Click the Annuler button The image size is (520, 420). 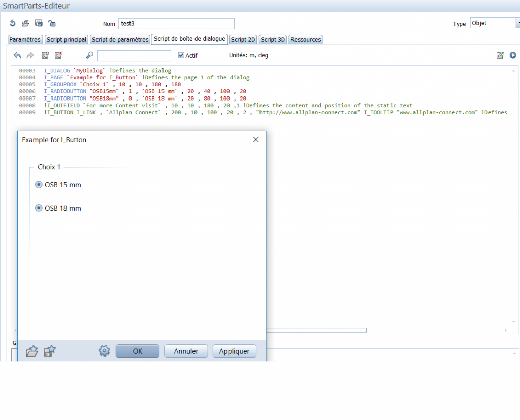coord(186,351)
